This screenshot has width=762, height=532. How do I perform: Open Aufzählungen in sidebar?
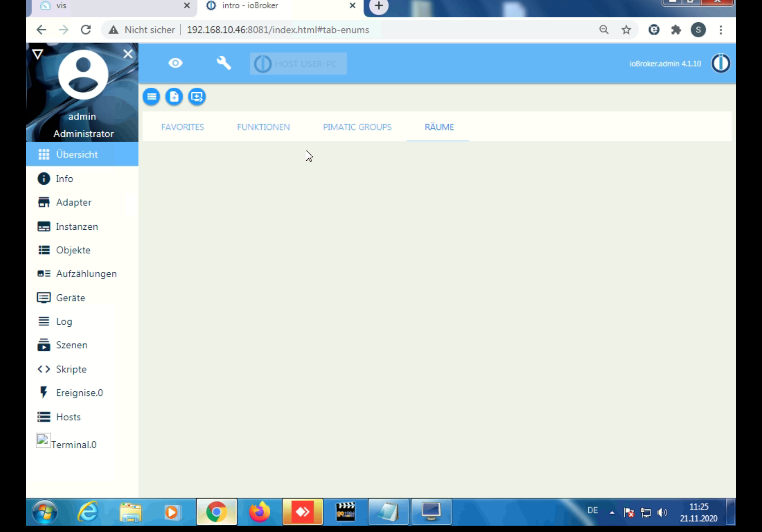click(86, 274)
